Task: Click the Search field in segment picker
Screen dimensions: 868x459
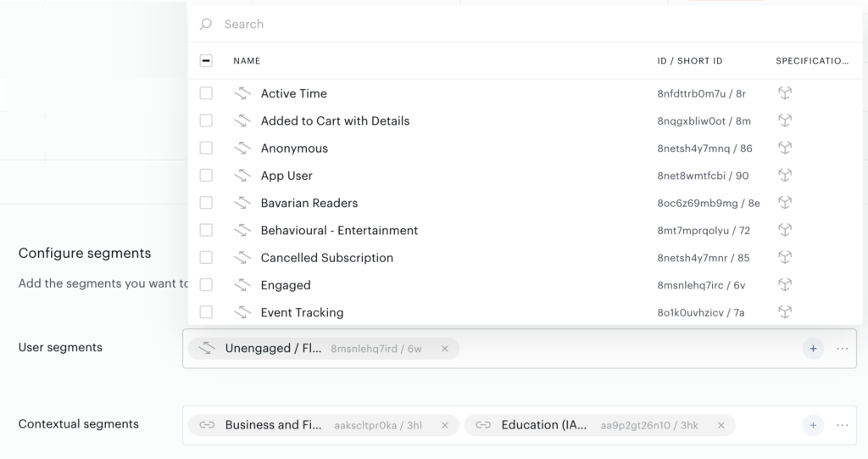Action: point(525,24)
